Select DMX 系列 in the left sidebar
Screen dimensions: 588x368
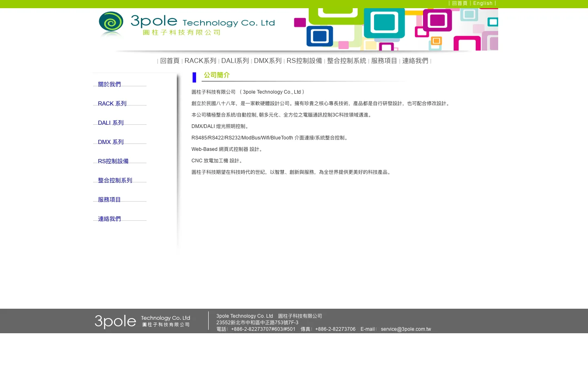coord(111,142)
